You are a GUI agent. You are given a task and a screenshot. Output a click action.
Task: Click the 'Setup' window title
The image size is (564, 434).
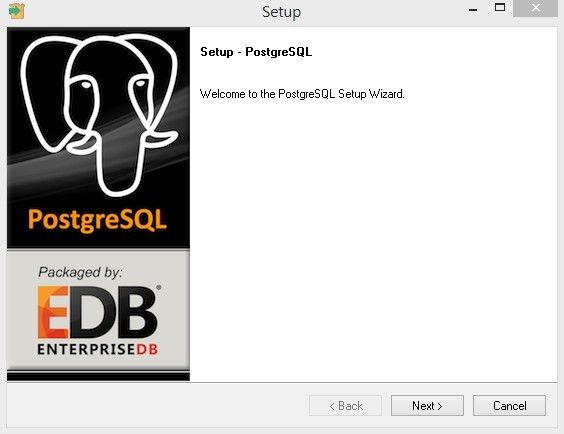282,12
